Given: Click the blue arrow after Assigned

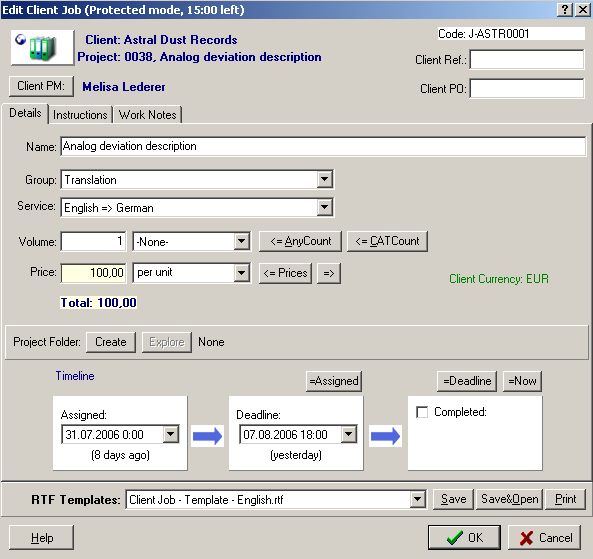Looking at the screenshot, I should click(207, 436).
